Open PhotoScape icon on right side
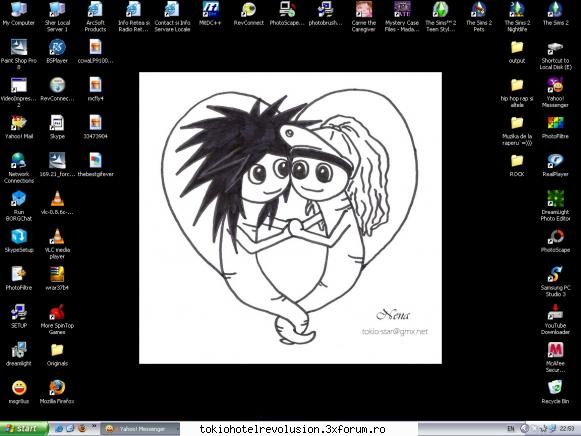This screenshot has width=581, height=436. click(x=555, y=241)
